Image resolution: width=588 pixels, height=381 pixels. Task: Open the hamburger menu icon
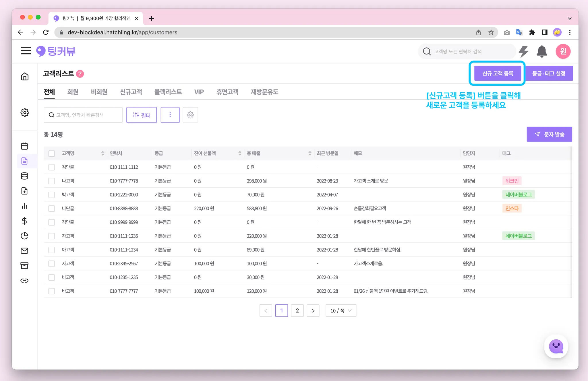tap(26, 51)
